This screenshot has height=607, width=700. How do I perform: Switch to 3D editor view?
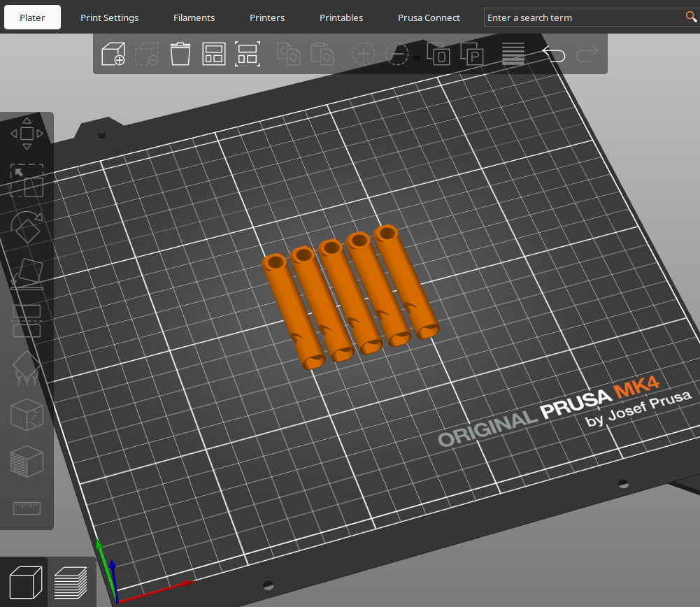tap(25, 582)
